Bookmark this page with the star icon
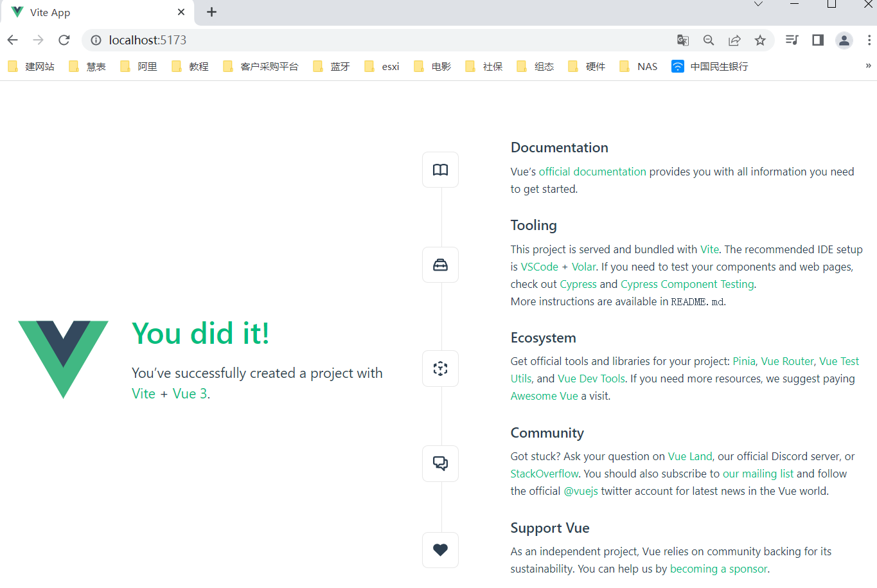877x588 pixels. point(760,40)
